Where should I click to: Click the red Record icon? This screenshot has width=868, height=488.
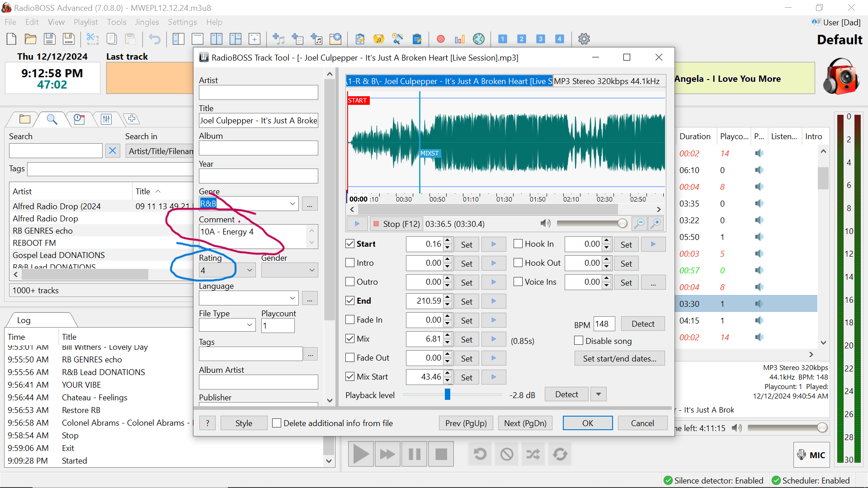pyautogui.click(x=440, y=39)
